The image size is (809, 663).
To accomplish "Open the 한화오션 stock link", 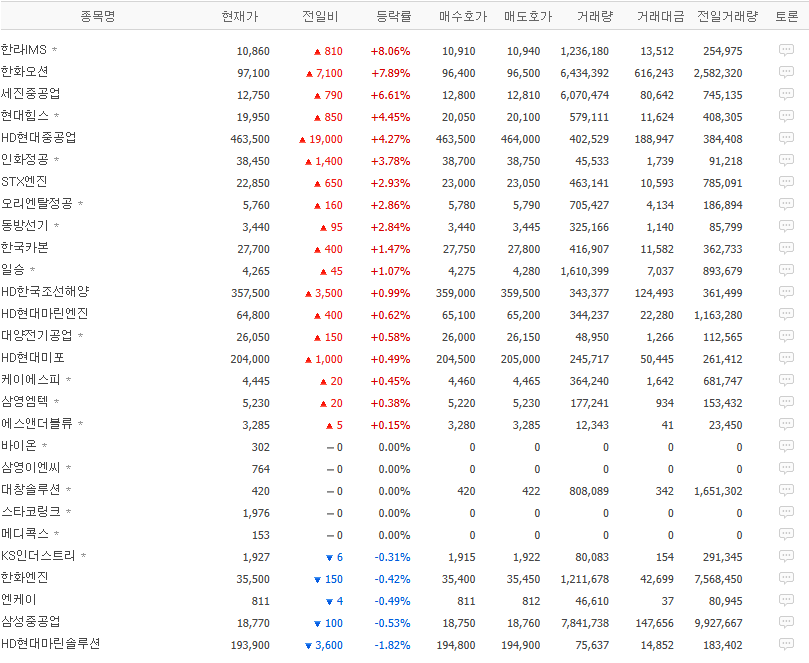I will [x=24, y=72].
